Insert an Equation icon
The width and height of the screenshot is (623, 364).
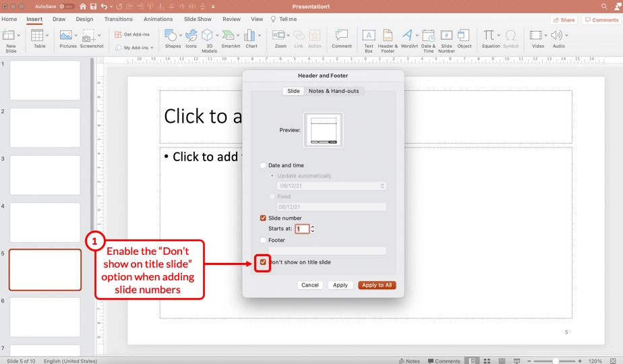[489, 35]
